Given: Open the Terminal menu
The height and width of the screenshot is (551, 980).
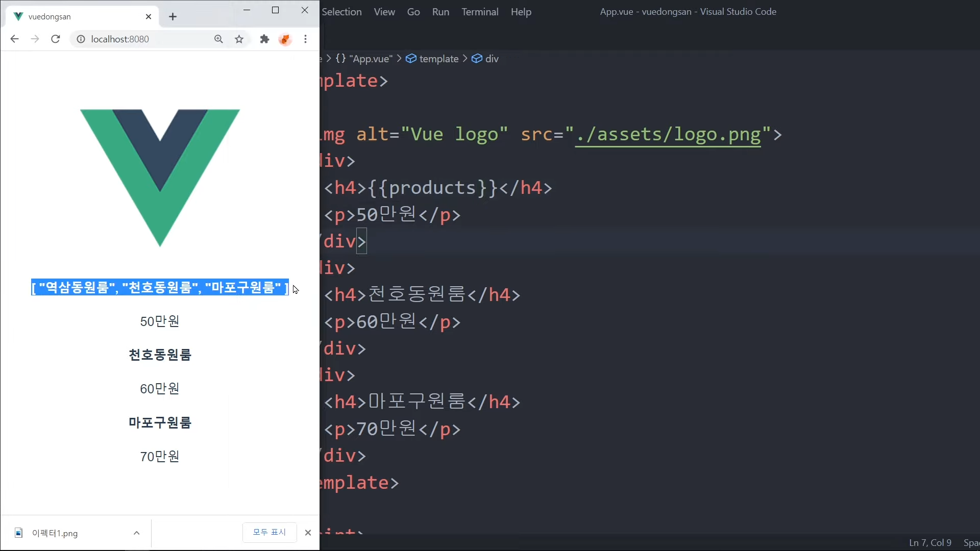Looking at the screenshot, I should pyautogui.click(x=479, y=12).
